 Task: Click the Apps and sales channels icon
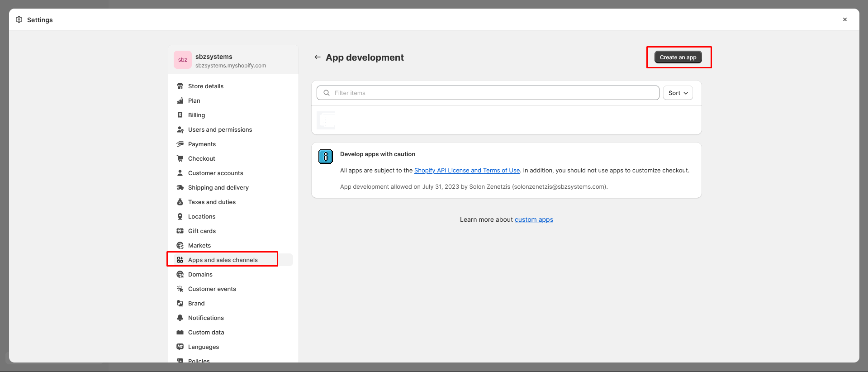point(180,260)
